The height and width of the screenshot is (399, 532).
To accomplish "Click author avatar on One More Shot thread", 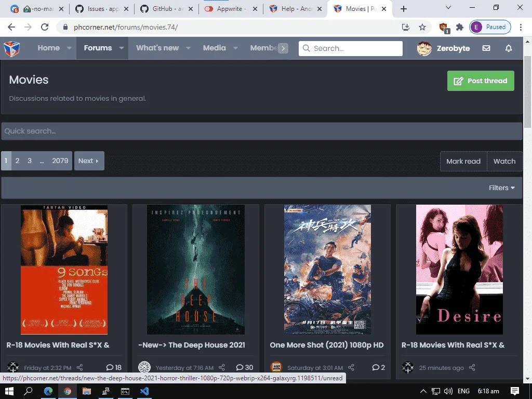I will (x=276, y=367).
